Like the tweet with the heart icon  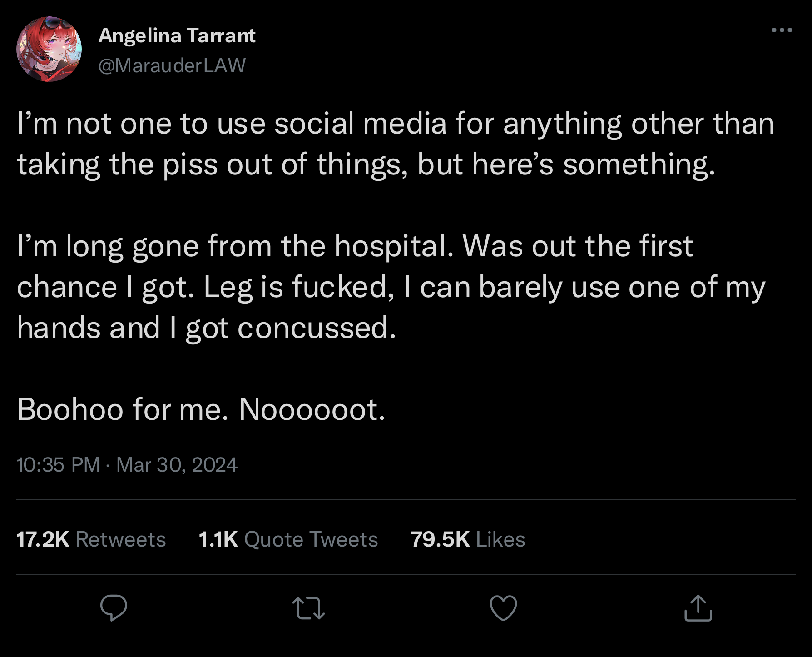click(503, 608)
